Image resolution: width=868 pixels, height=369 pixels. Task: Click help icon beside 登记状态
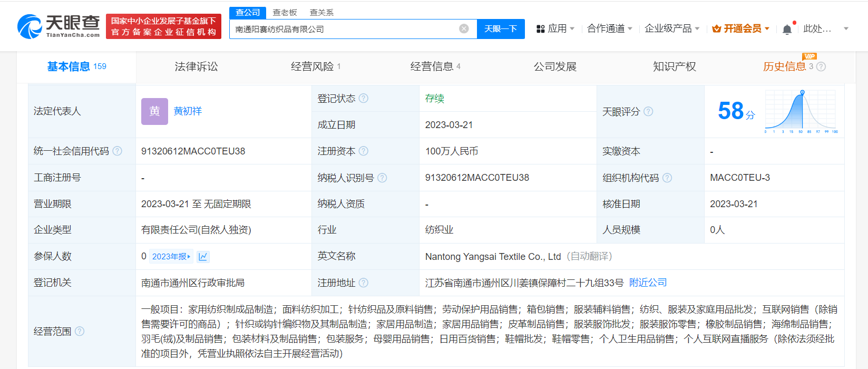(363, 98)
